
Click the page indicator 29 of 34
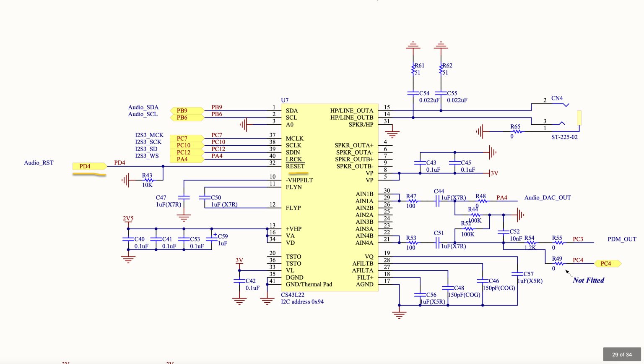point(622,354)
